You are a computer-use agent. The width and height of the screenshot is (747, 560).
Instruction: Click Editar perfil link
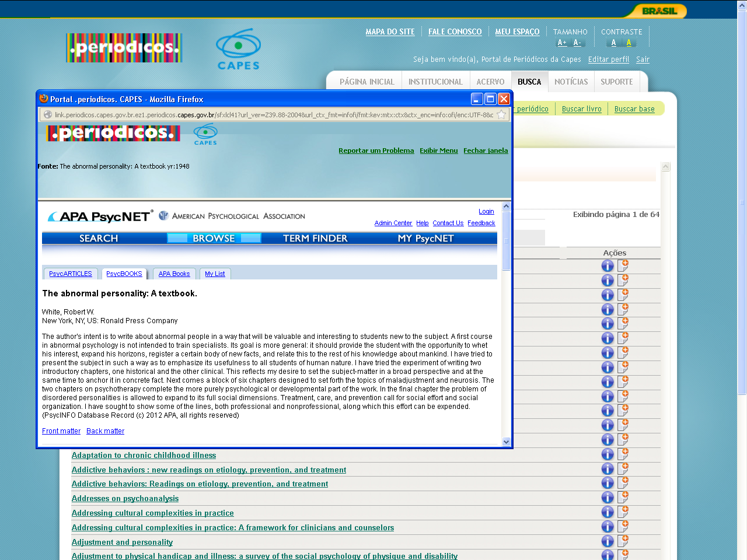[609, 60]
